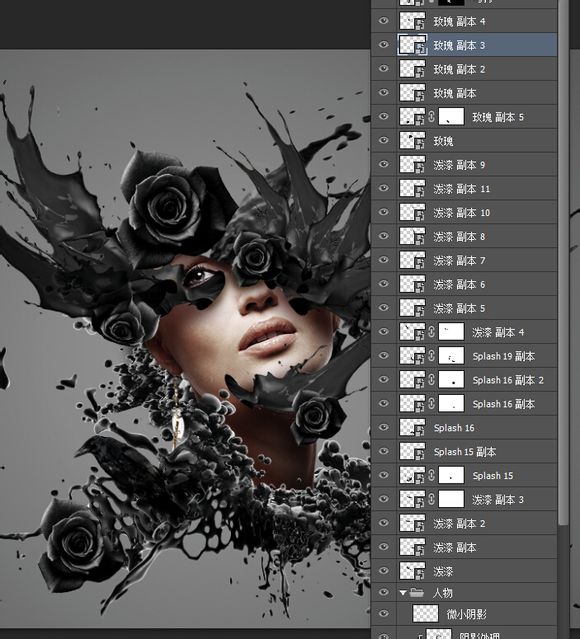Click smart object thumbnail of 玫瑰 layer
The image size is (580, 639).
tap(412, 141)
